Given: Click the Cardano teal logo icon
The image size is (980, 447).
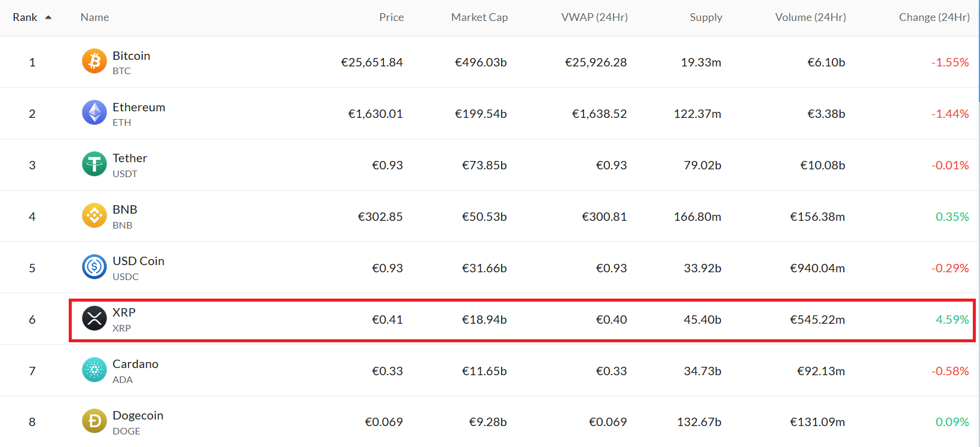Looking at the screenshot, I should 94,370.
